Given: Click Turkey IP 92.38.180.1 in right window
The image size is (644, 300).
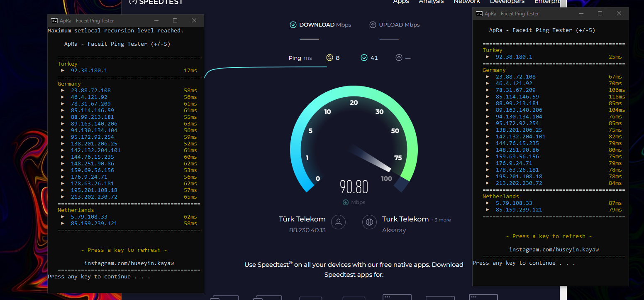Looking at the screenshot, I should (x=514, y=57).
